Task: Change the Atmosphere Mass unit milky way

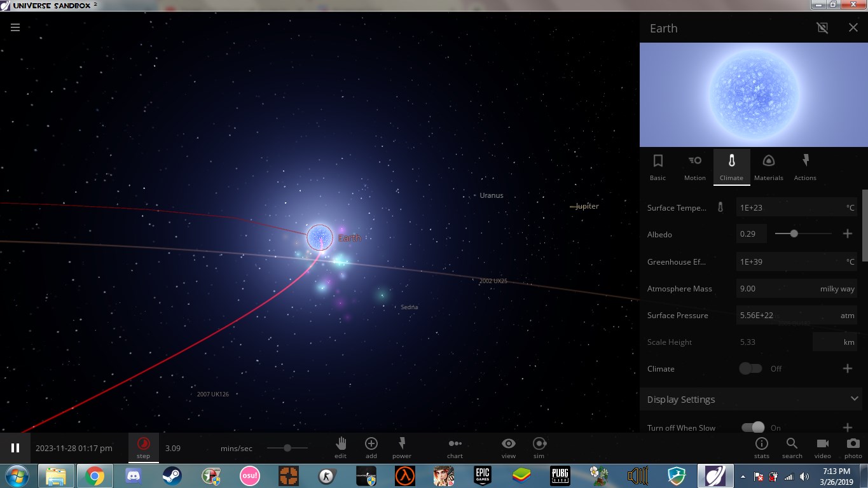Action: tap(837, 288)
